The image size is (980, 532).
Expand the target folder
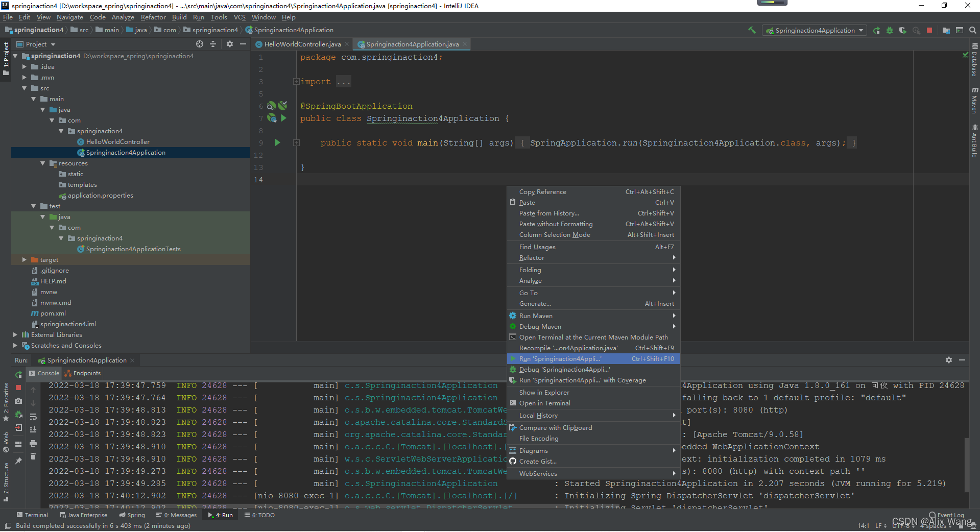point(24,259)
